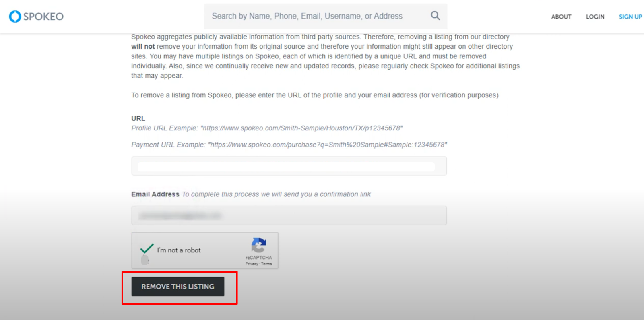Click the 'To remove a listing from Spokeo' sentence

click(315, 95)
